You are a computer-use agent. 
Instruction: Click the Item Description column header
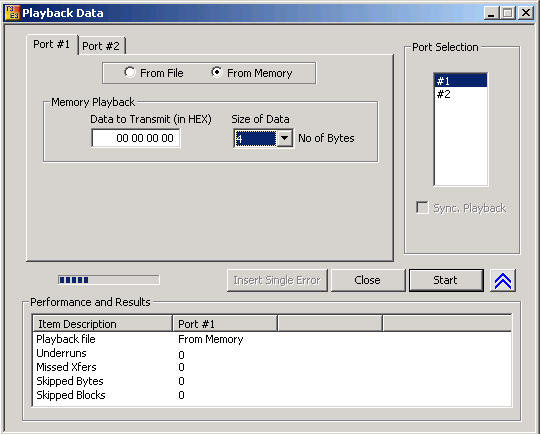[102, 324]
